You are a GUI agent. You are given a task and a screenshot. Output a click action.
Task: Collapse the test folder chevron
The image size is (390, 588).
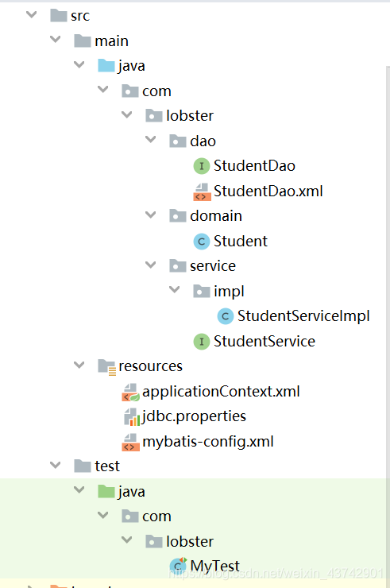(x=55, y=465)
